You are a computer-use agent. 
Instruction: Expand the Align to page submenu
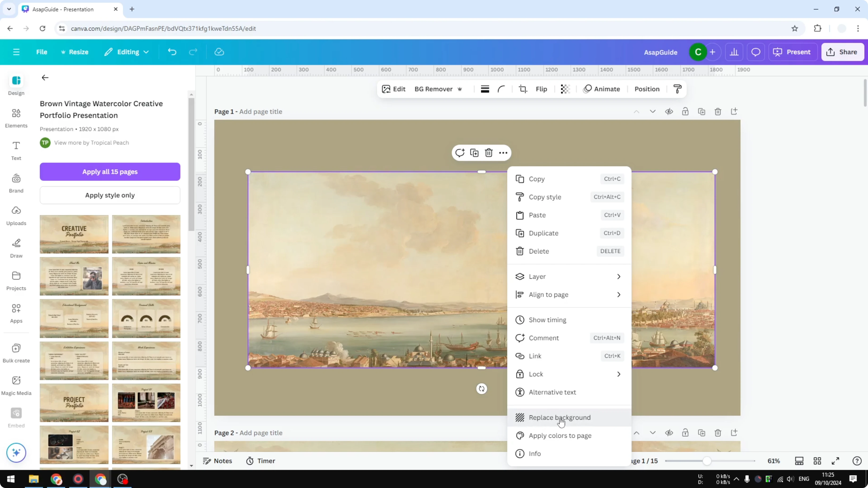point(569,295)
